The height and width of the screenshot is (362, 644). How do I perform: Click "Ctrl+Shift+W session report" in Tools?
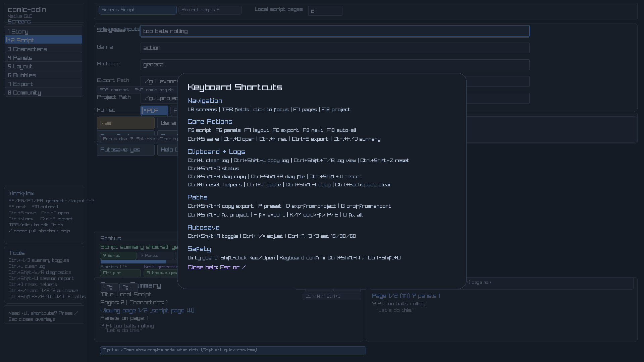pos(41,279)
